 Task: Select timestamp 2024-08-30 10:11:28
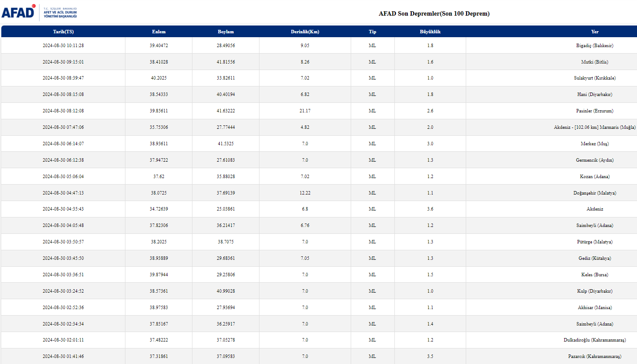[63, 45]
